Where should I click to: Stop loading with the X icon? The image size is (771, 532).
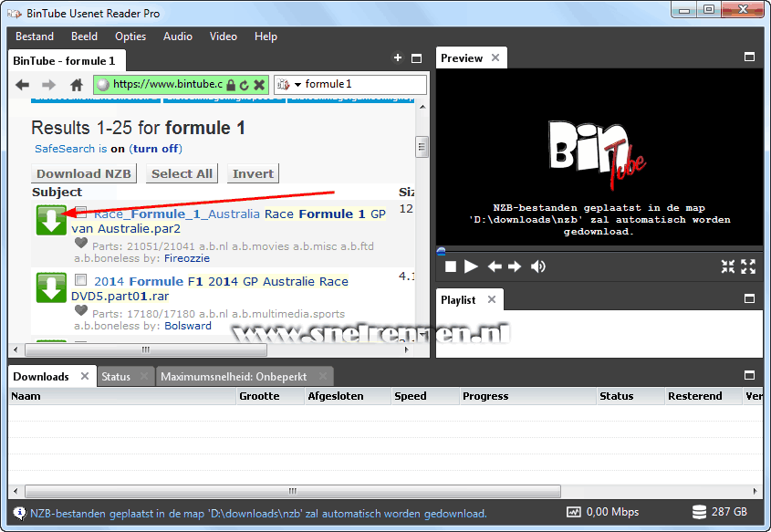pos(259,85)
